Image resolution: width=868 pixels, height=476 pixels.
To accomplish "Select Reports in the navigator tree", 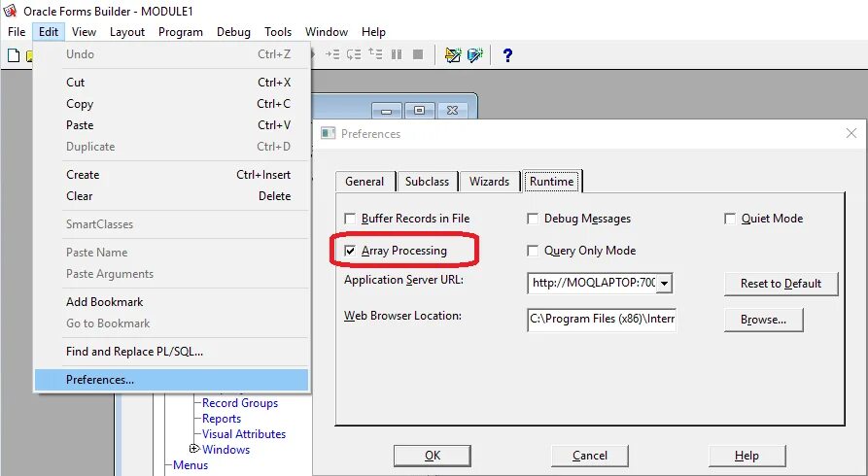I will click(222, 419).
